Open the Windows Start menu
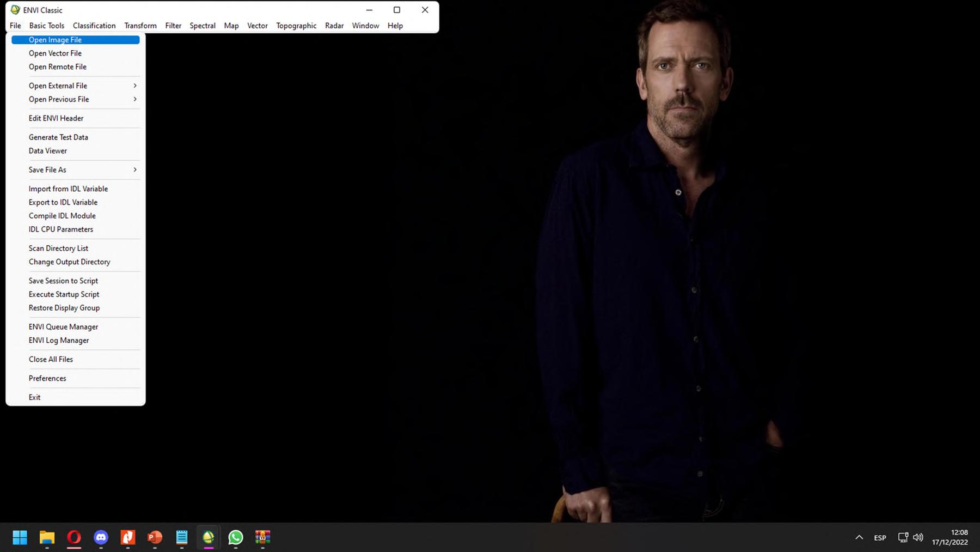The image size is (980, 552). 20,537
